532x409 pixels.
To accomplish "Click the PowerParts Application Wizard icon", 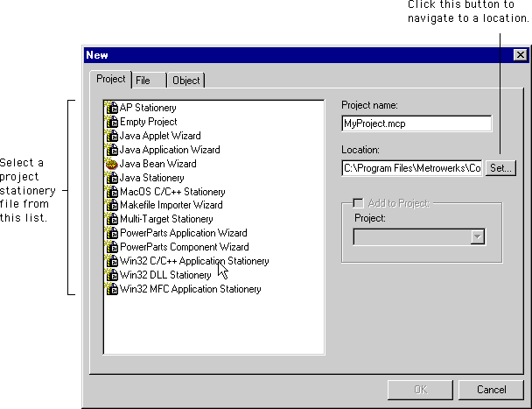I will pos(111,233).
